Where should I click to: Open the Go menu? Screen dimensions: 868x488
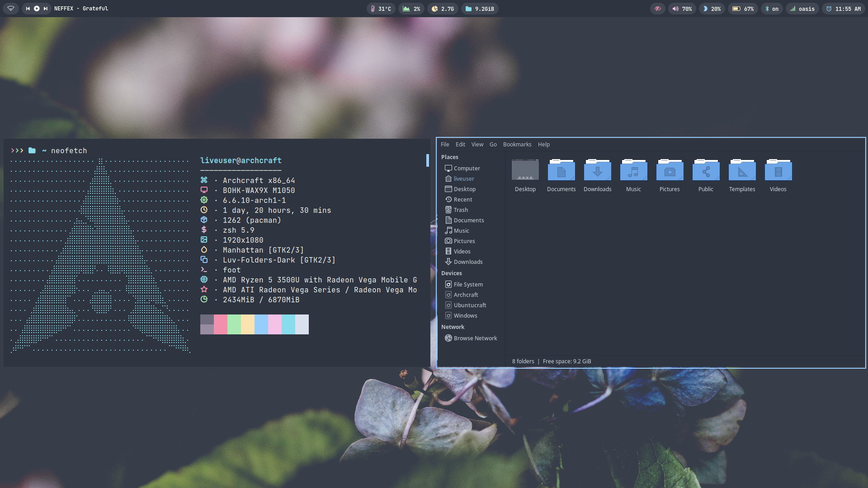[x=493, y=145]
